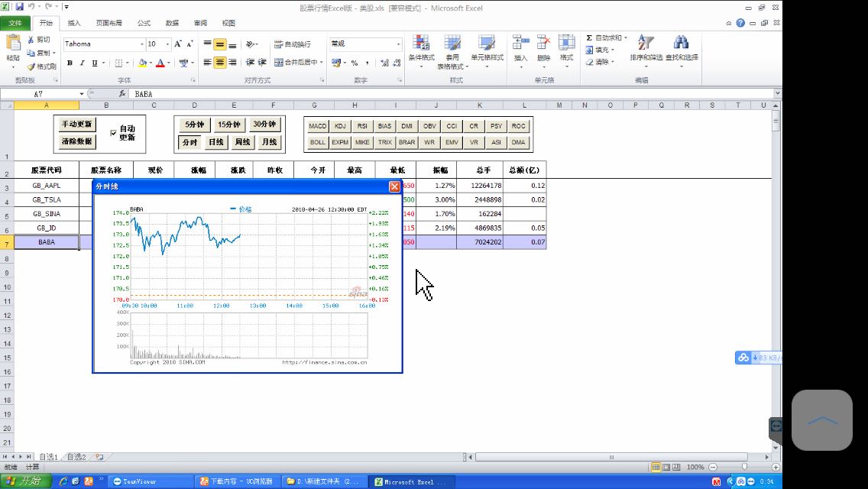The height and width of the screenshot is (489, 868).
Task: Switch to Page Layout view in status bar
Action: tap(666, 468)
